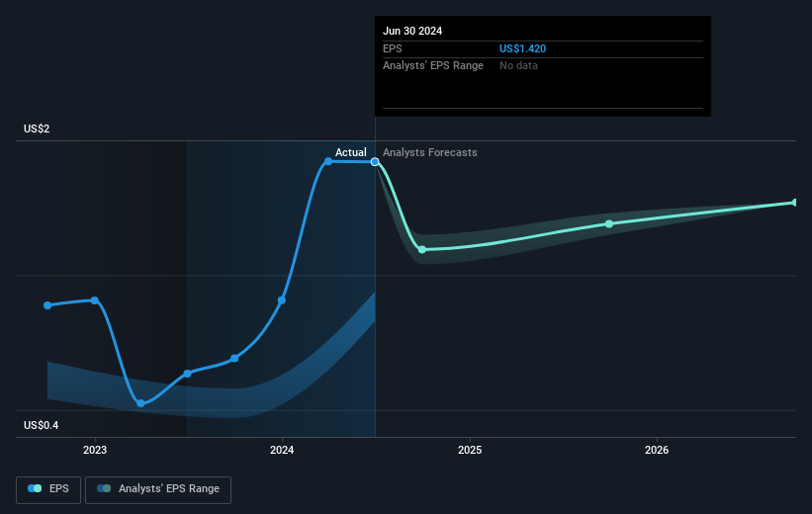Click the US$2 axis label
This screenshot has width=812, height=514.
coord(37,128)
